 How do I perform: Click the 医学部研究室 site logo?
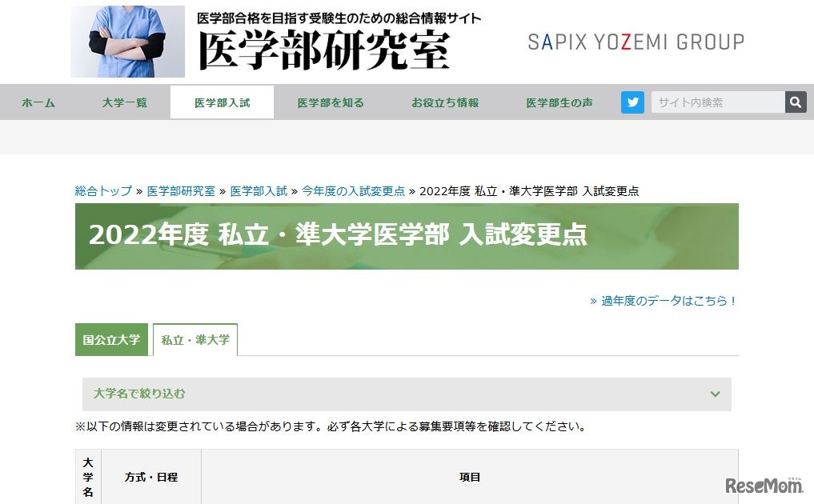coord(320,48)
